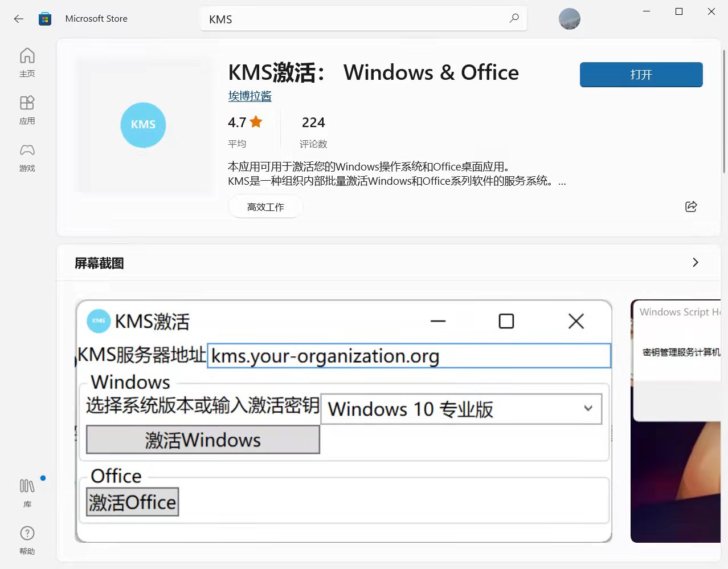Image resolution: width=728 pixels, height=569 pixels.
Task: Expand the 屏幕截图 screenshots section
Action: click(x=695, y=262)
